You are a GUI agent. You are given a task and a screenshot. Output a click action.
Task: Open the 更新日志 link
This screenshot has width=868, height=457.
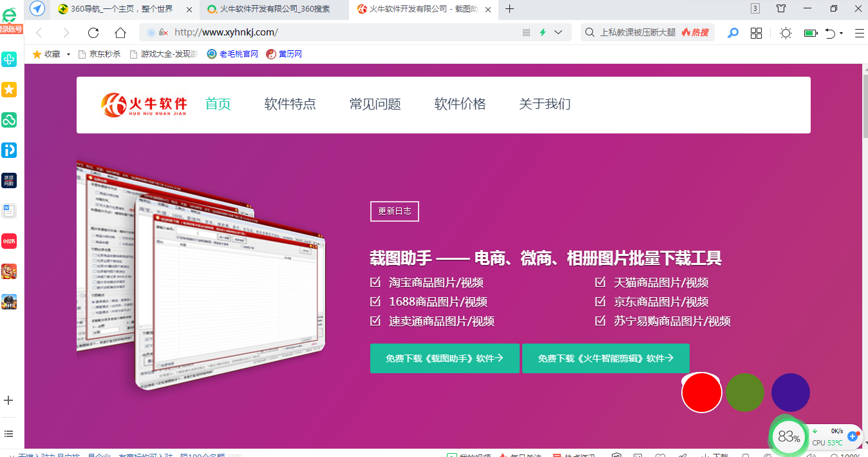pyautogui.click(x=394, y=211)
